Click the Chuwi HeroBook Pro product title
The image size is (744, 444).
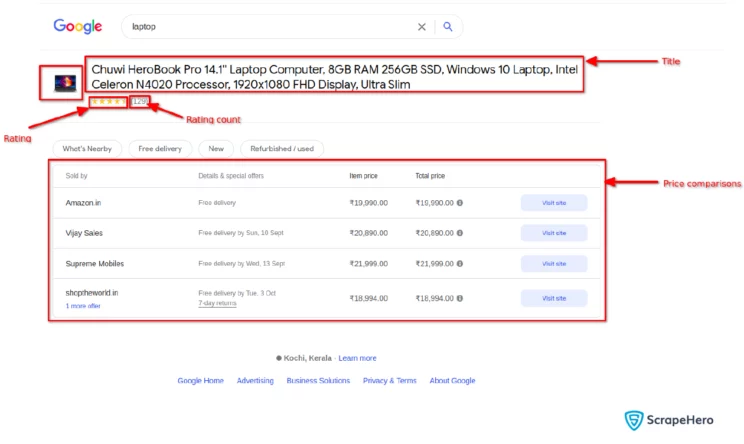click(x=335, y=77)
